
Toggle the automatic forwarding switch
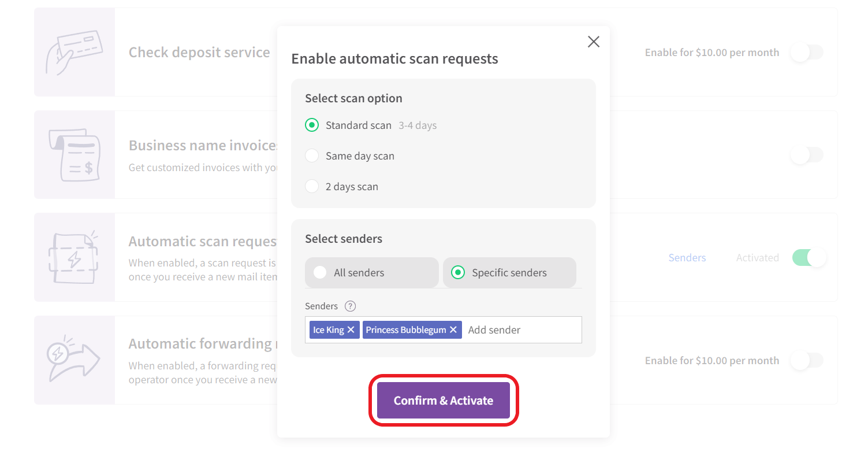tap(807, 361)
